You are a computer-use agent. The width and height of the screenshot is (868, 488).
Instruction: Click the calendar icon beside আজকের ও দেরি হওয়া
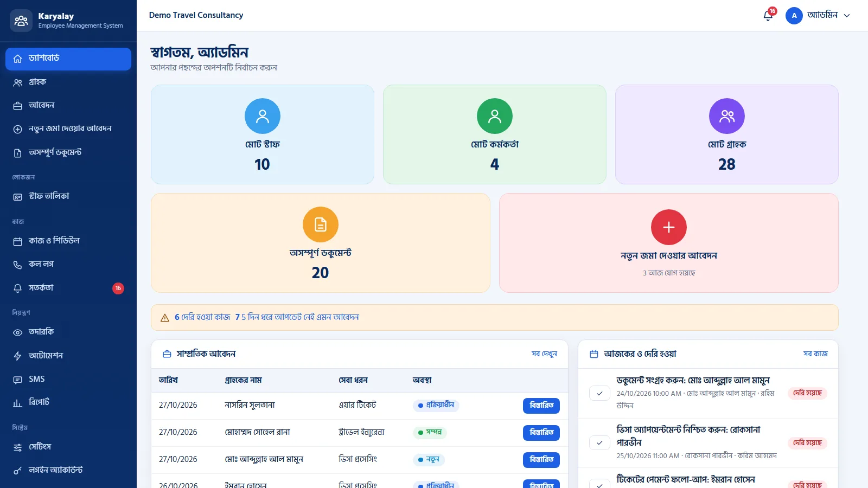coord(594,354)
